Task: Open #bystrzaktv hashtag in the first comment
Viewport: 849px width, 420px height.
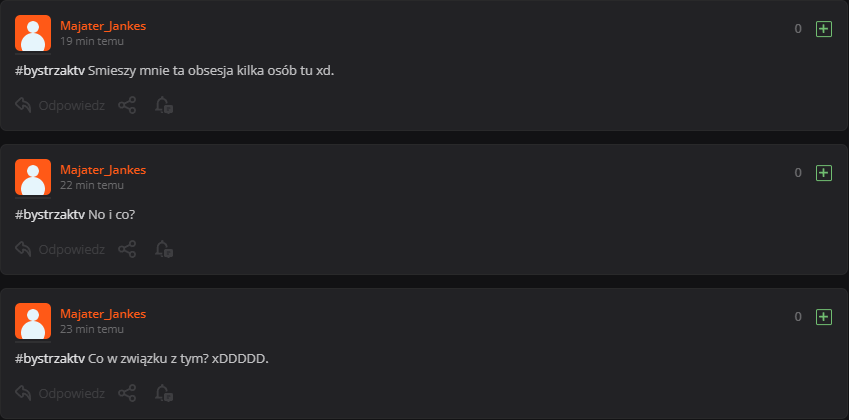Action: tap(49, 71)
